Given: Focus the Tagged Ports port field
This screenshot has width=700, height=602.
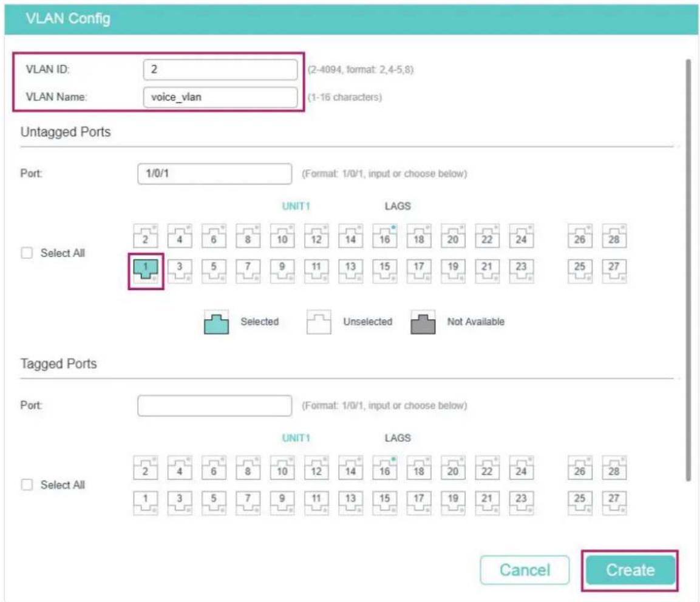Looking at the screenshot, I should point(215,405).
